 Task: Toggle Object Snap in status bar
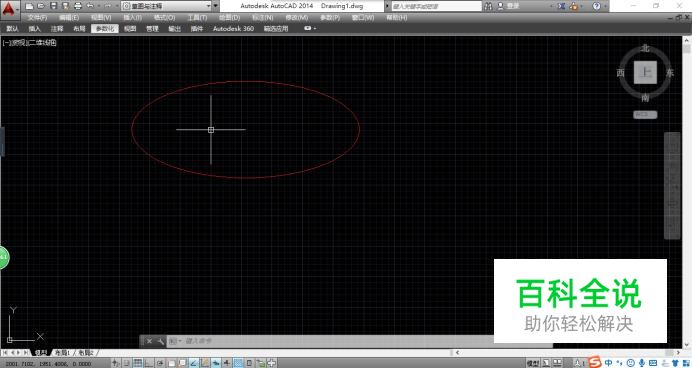coord(172,363)
